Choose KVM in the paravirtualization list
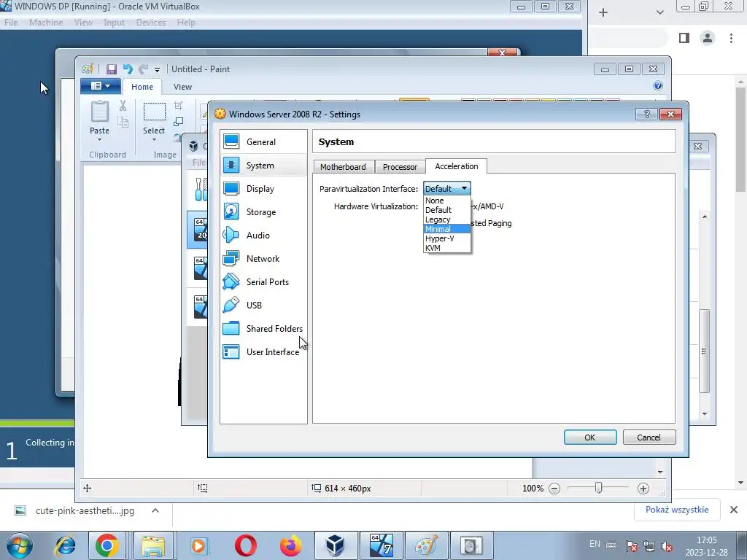Viewport: 747px width, 560px height. (x=447, y=248)
